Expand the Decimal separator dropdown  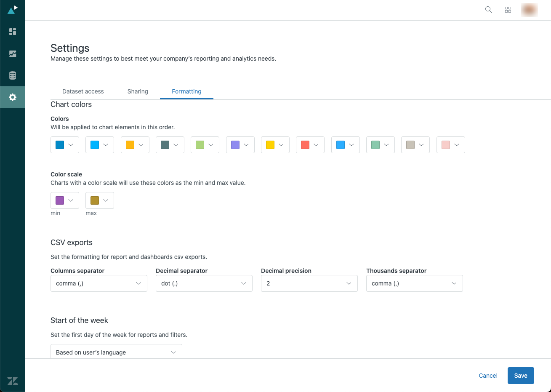coord(204,283)
